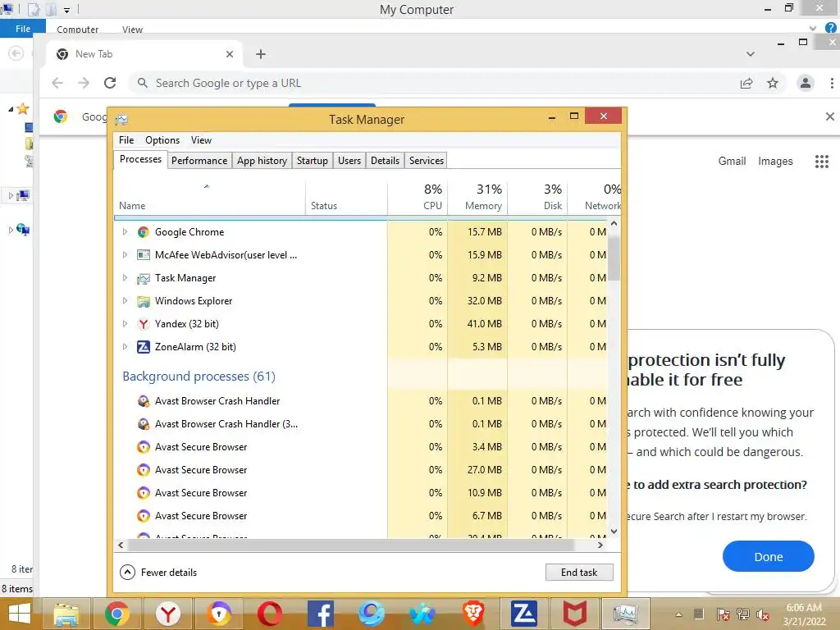Open the Services tab
The image size is (840, 630).
tap(427, 161)
